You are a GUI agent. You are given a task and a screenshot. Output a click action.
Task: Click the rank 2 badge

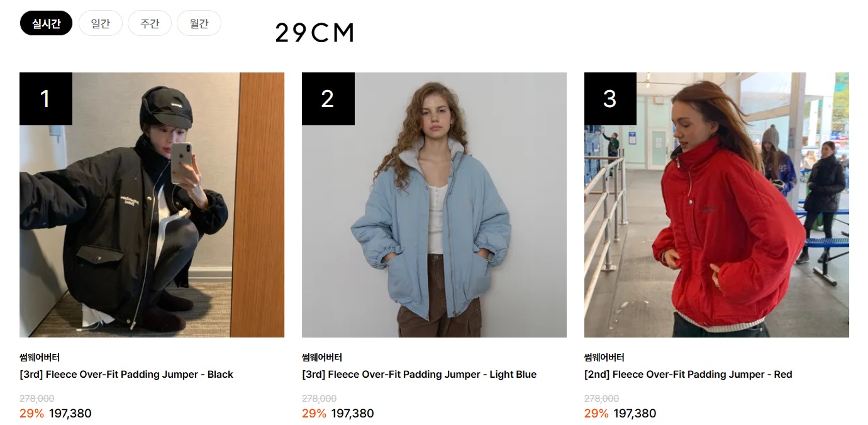(x=328, y=99)
